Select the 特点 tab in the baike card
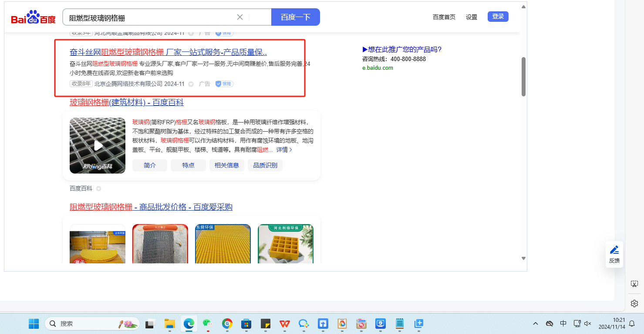The height and width of the screenshot is (334, 644). [188, 165]
